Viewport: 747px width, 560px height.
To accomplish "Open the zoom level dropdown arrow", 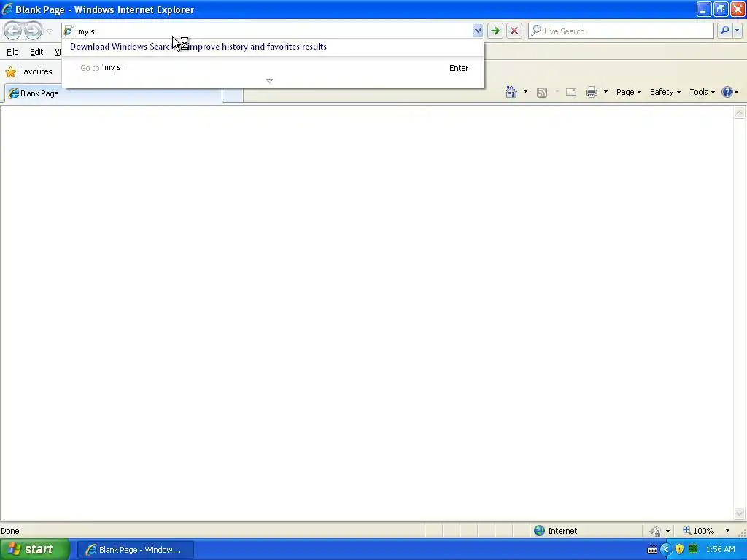I will (727, 531).
